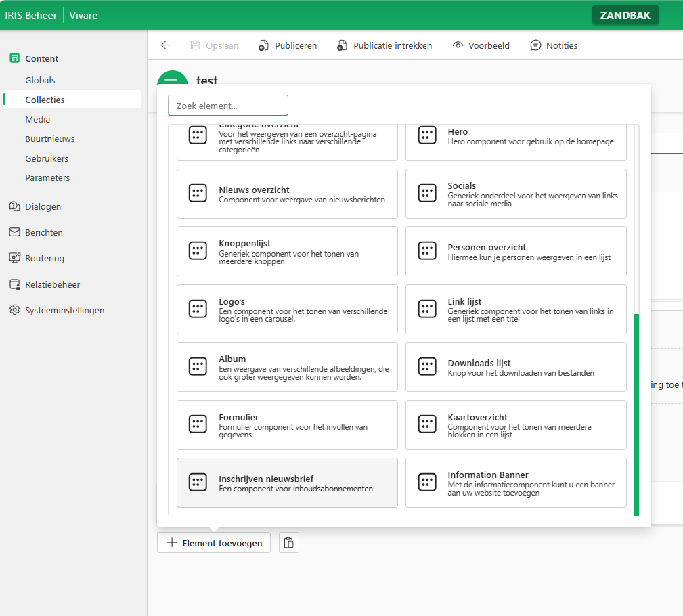Click the Element toevoegen button
The image size is (683, 616).
[214, 543]
